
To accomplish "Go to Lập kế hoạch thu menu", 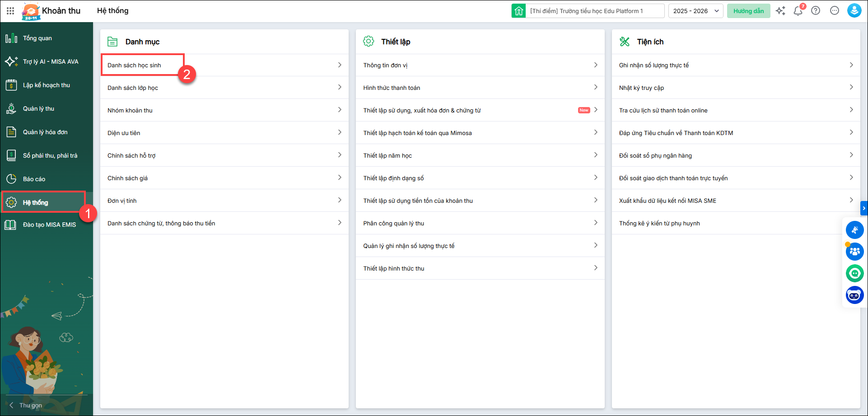I will (x=46, y=85).
